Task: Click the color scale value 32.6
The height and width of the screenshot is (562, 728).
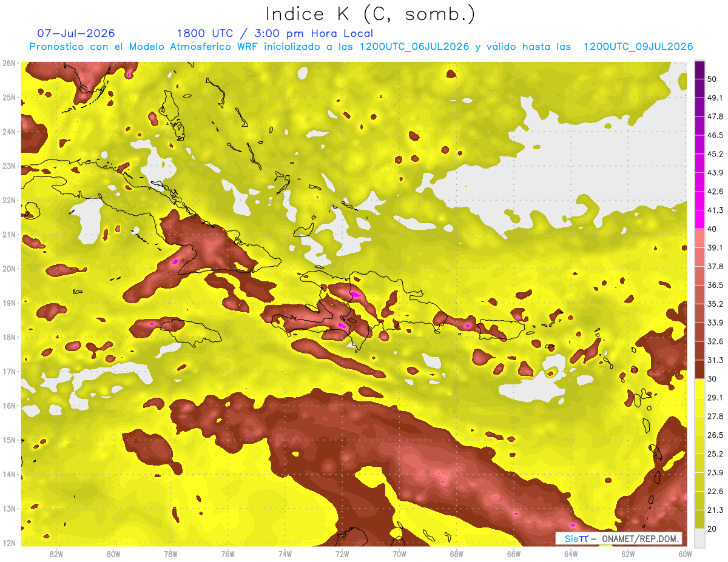Action: click(715, 341)
